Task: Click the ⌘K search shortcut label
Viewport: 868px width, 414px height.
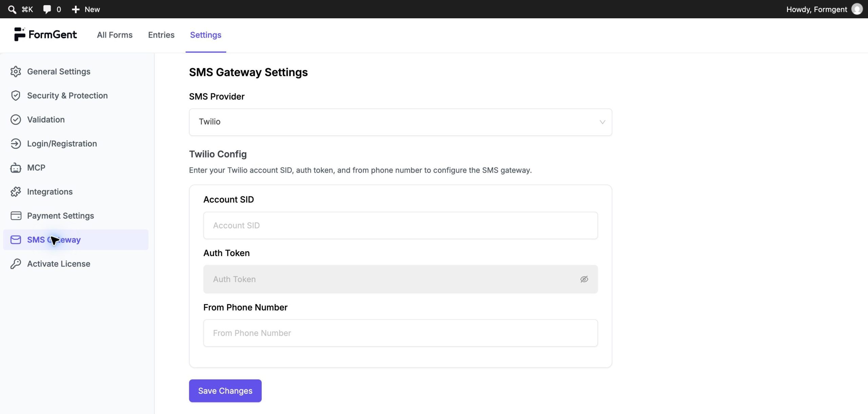Action: 27,9
